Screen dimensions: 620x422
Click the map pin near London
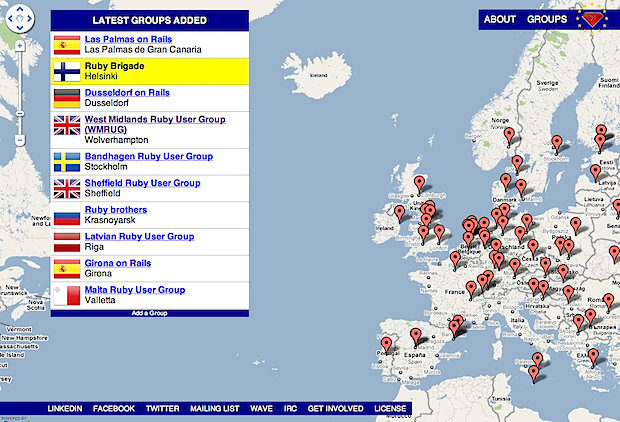[439, 232]
